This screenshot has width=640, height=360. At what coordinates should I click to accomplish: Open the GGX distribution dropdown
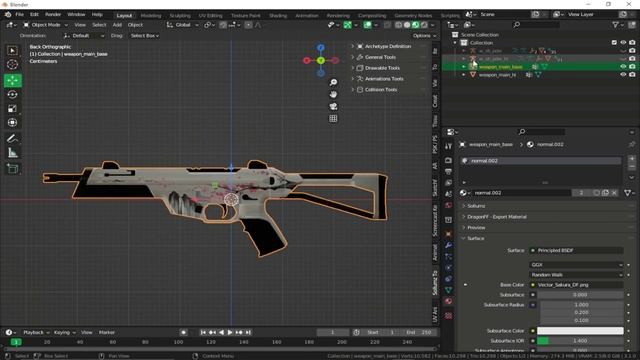pos(576,265)
